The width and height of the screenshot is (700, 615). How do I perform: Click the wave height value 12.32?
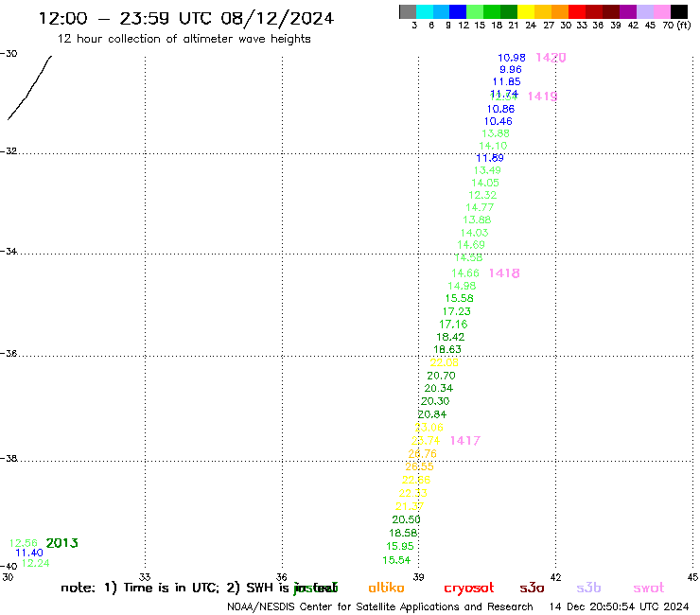(x=482, y=195)
